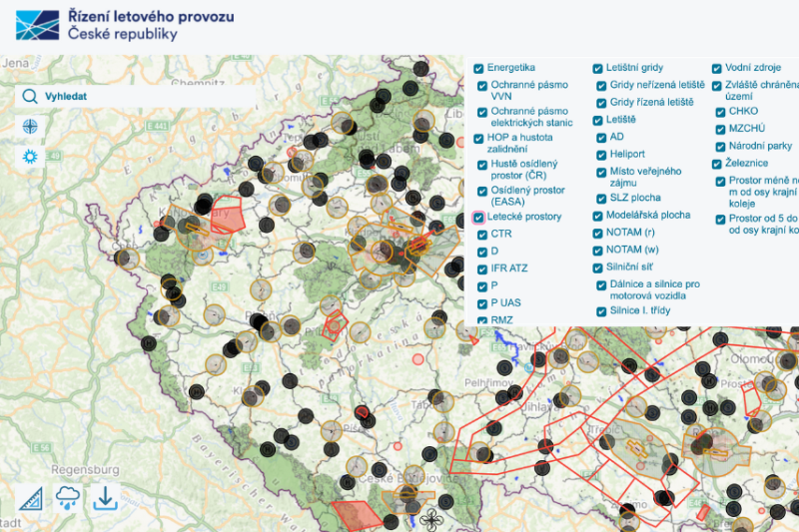Screen dimensions: 799x532
Task: Toggle the AD airports checkbox
Action: pyautogui.click(x=601, y=138)
